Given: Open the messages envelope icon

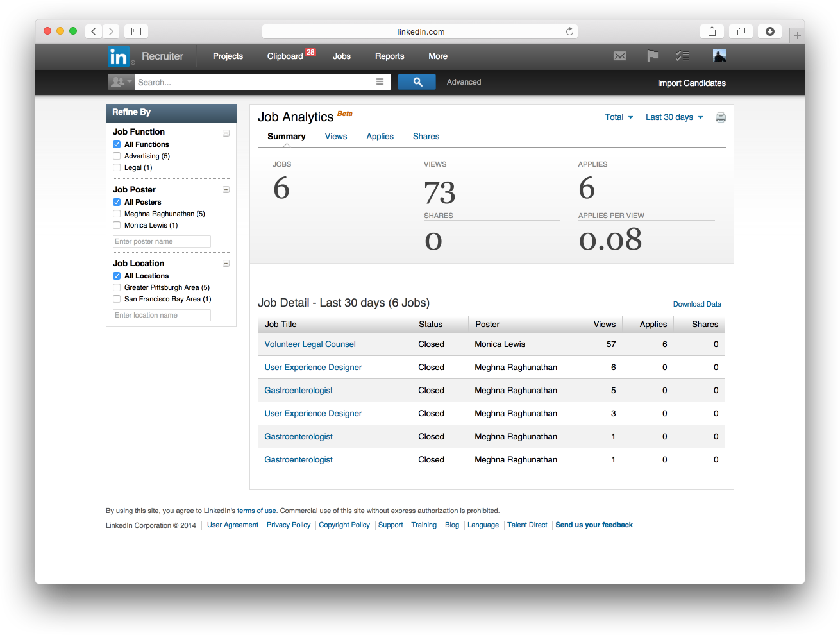Looking at the screenshot, I should coord(620,56).
